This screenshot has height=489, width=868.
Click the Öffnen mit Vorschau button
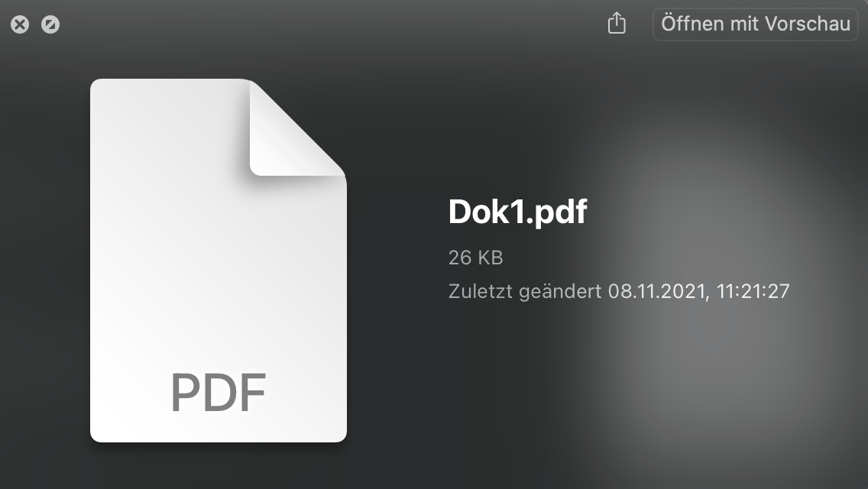755,24
